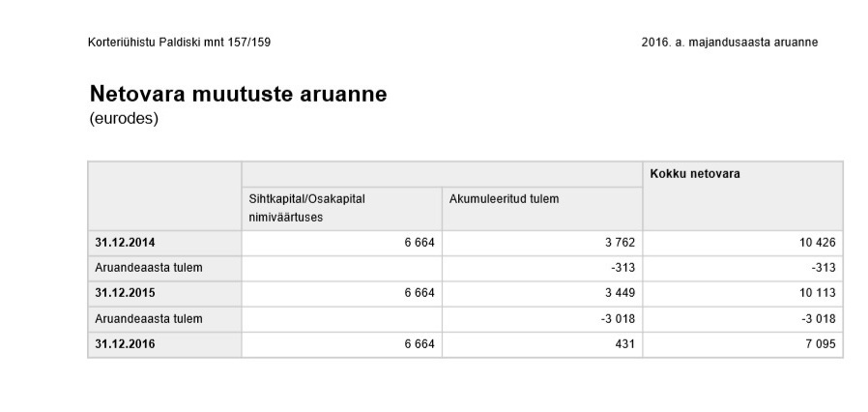Select the 6 664 value in 31.12.2014 row

(417, 242)
